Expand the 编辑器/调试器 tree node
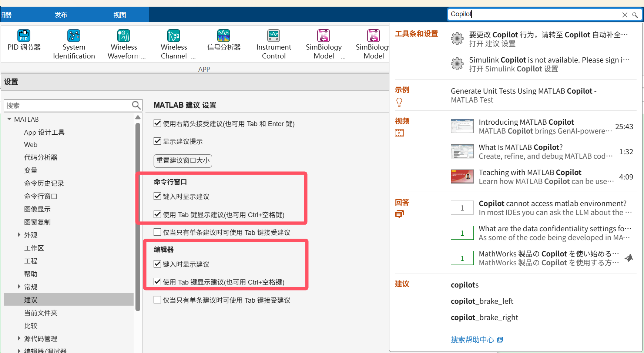644x353 pixels. point(19,350)
